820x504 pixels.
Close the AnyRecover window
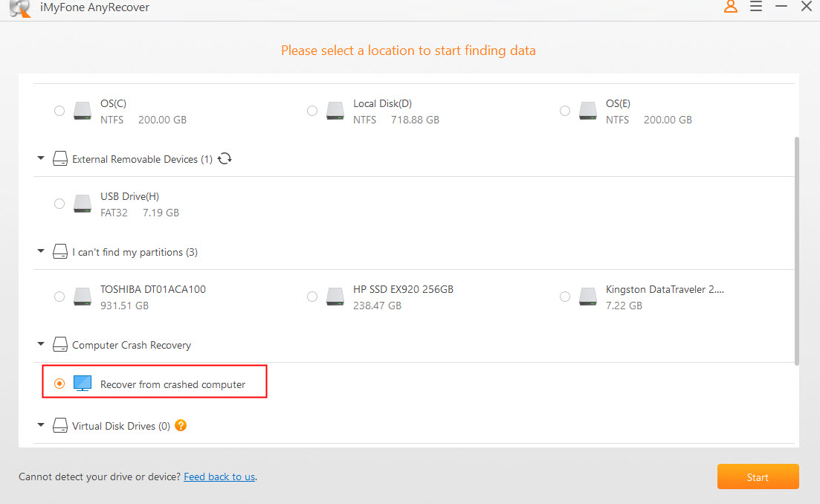pos(807,6)
